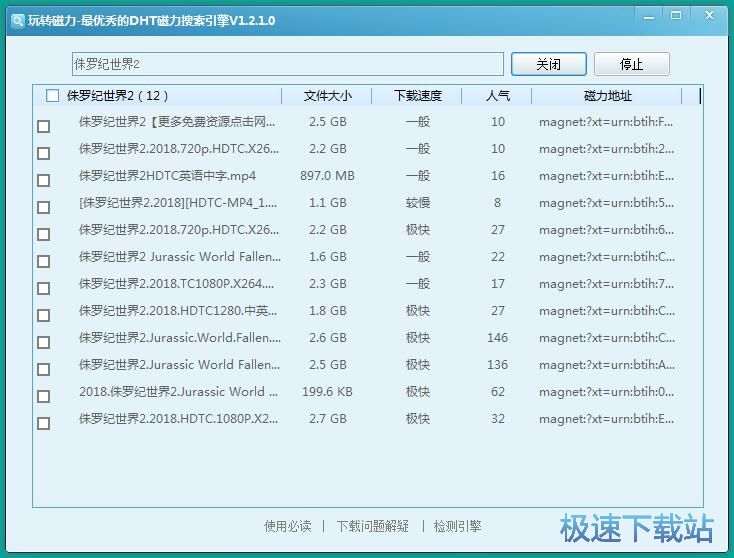Click the search keyword input field
734x558 pixels.
pos(287,64)
